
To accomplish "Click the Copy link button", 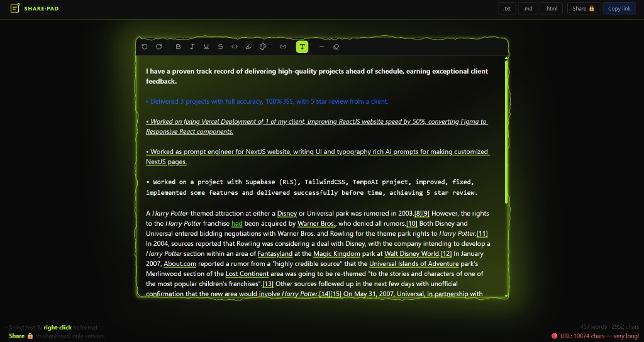I will coord(619,8).
